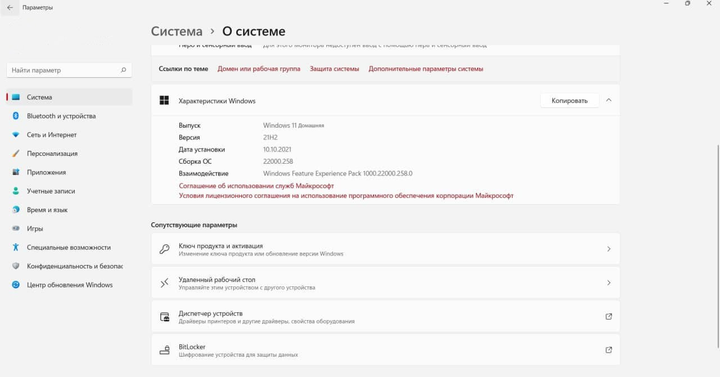Select Windows 11 Домашняя edition text
Screen dimensions: 720x377
[x=293, y=125]
